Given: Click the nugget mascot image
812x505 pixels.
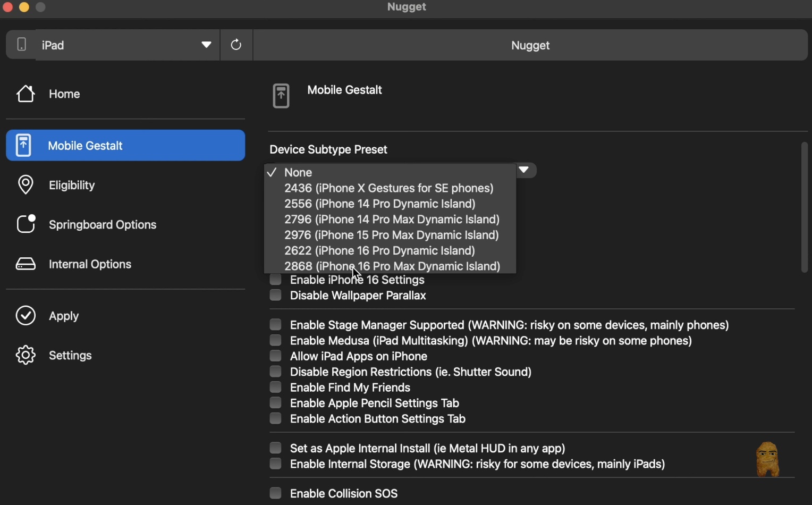Looking at the screenshot, I should pos(767,459).
